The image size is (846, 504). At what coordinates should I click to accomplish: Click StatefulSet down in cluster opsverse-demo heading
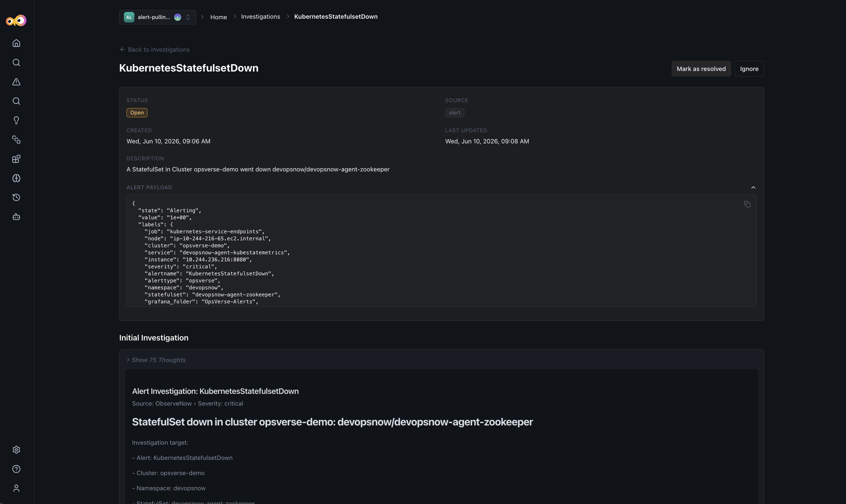coord(332,422)
